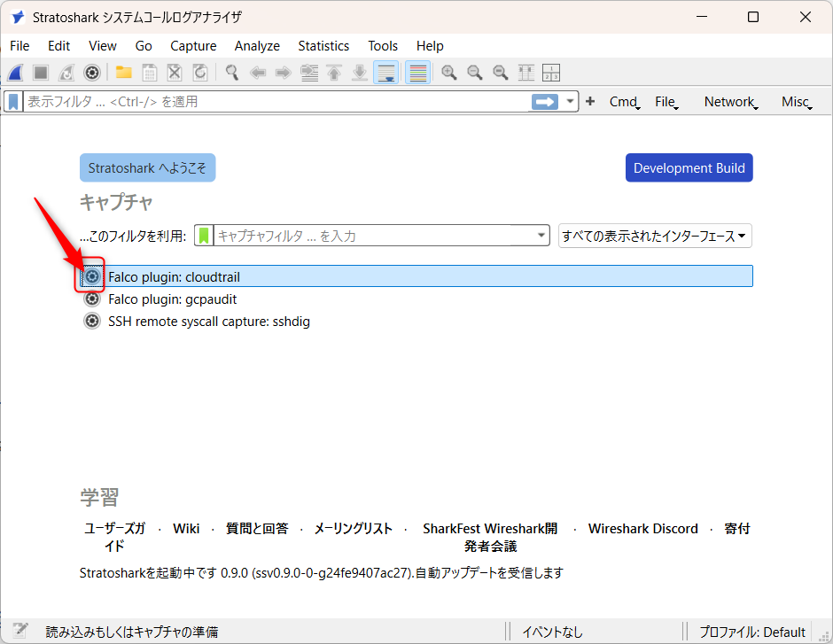Image resolution: width=833 pixels, height=644 pixels.
Task: Open the File menu in menu bar
Action: point(19,46)
